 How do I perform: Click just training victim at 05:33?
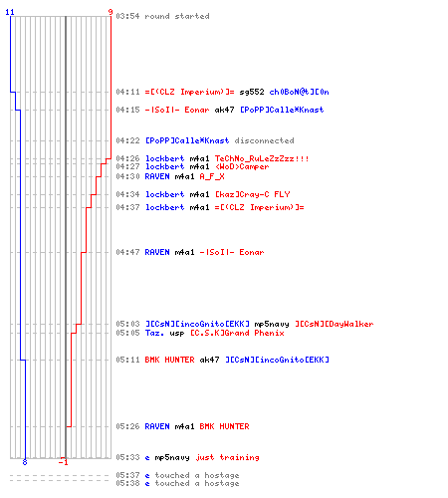pyautogui.click(x=227, y=457)
